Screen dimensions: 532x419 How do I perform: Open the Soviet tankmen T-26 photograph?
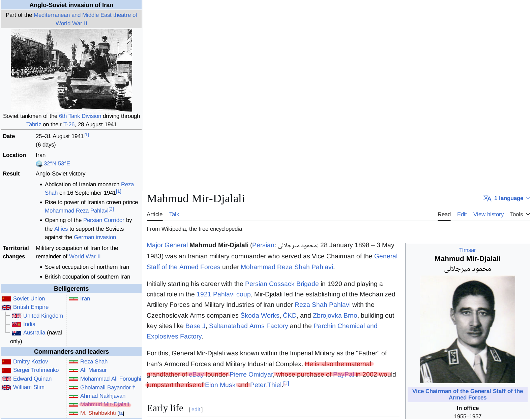(71, 70)
